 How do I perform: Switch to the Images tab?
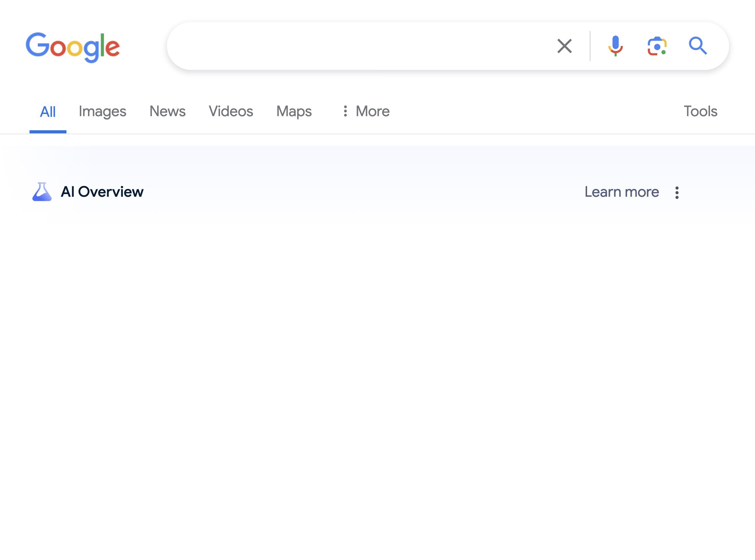point(102,111)
